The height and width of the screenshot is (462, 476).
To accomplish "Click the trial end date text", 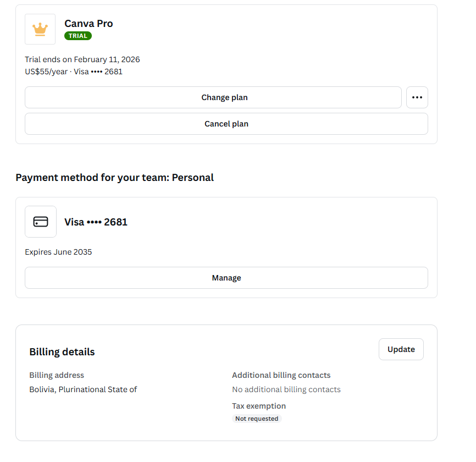I will coord(82,59).
